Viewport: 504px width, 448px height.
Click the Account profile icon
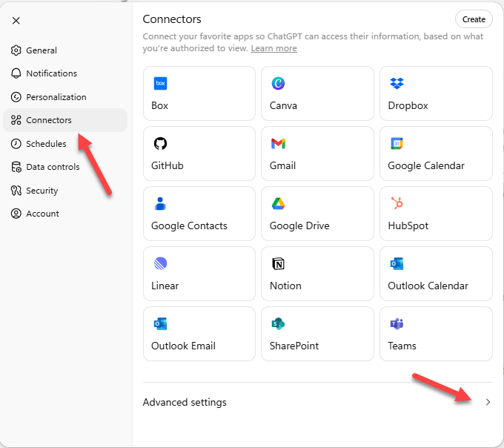16,214
